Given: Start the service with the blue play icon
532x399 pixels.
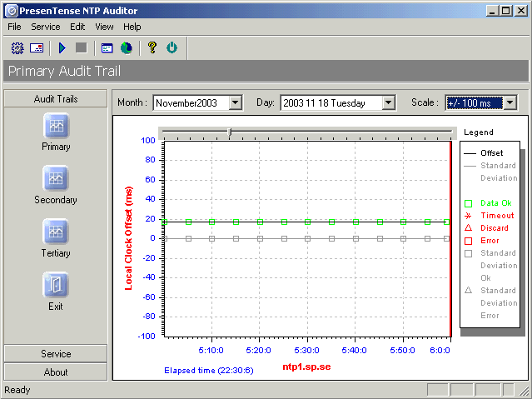Looking at the screenshot, I should pos(62,47).
